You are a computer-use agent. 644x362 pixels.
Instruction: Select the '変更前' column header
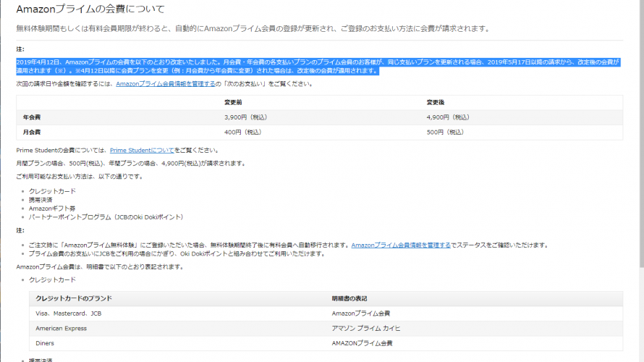[x=233, y=102]
